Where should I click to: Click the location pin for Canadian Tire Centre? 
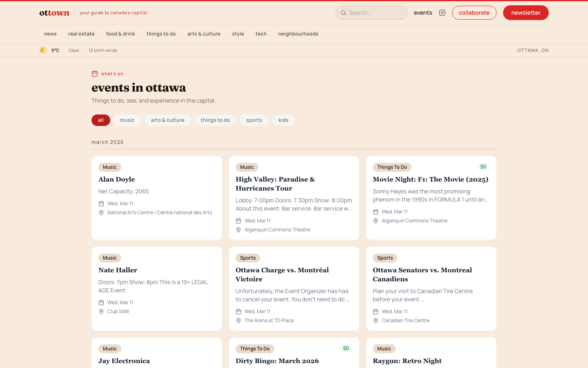(376, 321)
